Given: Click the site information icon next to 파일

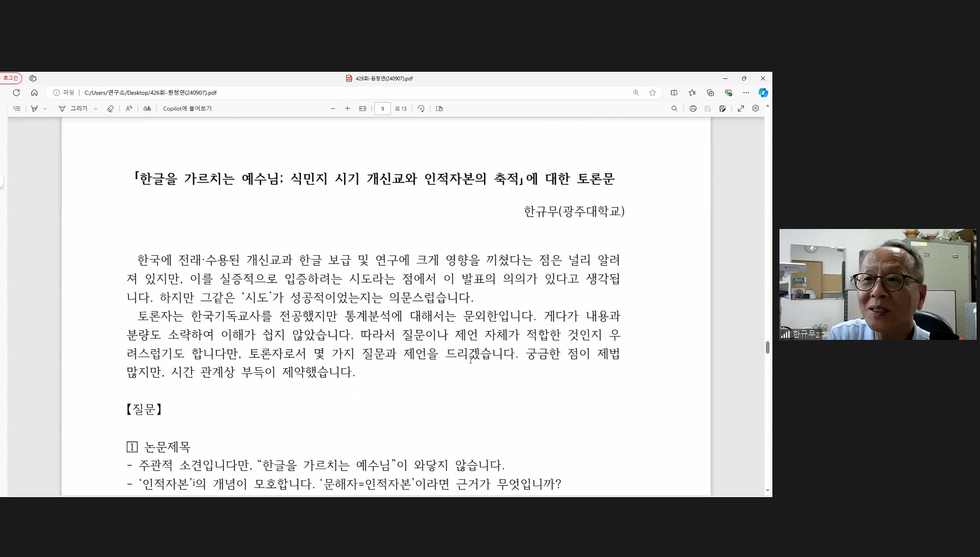Looking at the screenshot, I should click(x=56, y=93).
